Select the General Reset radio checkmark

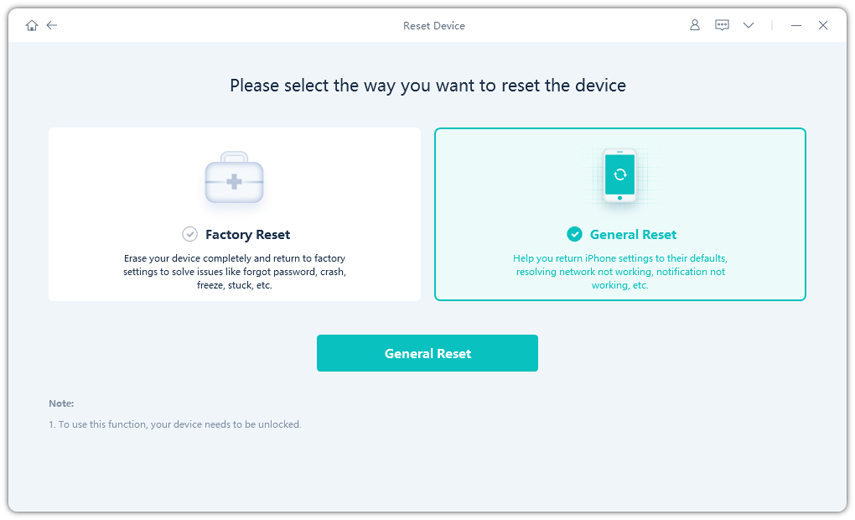(574, 234)
